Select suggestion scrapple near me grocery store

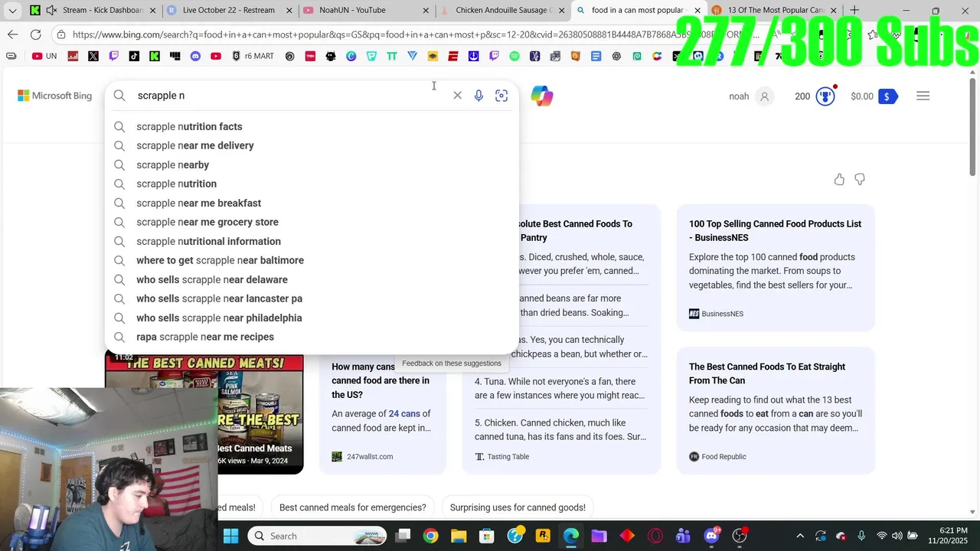click(x=312, y=222)
